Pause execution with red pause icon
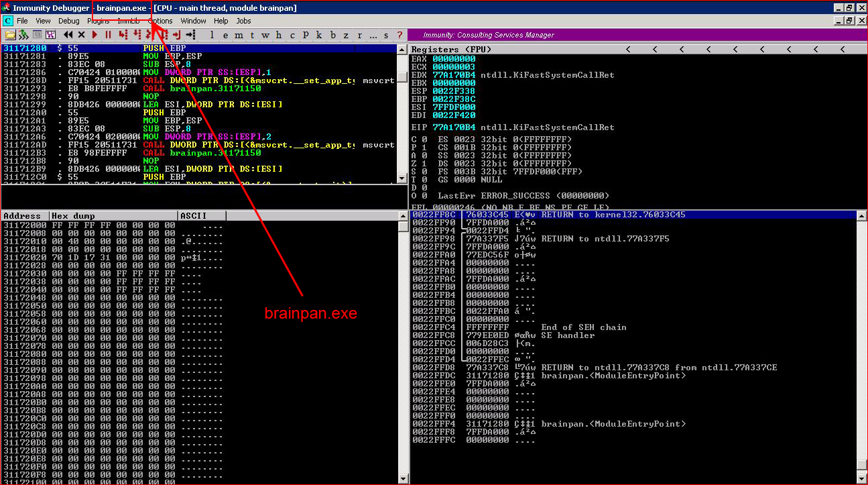 coord(108,34)
